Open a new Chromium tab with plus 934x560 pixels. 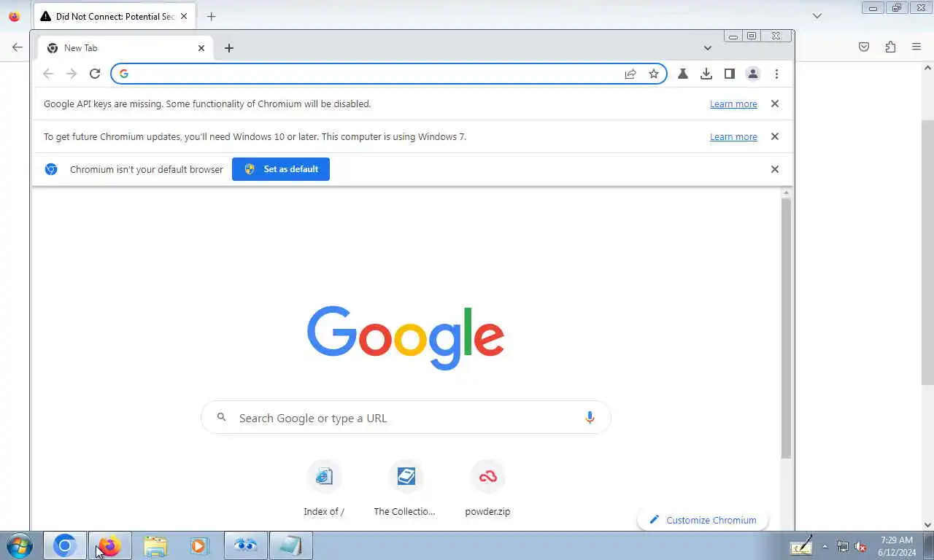coord(229,48)
